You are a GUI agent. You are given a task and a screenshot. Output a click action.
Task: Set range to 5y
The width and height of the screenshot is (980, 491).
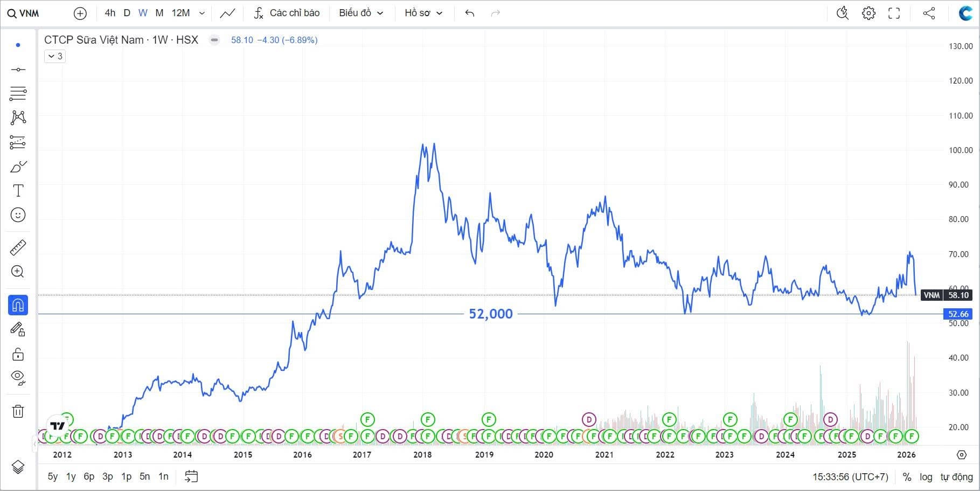(53, 476)
